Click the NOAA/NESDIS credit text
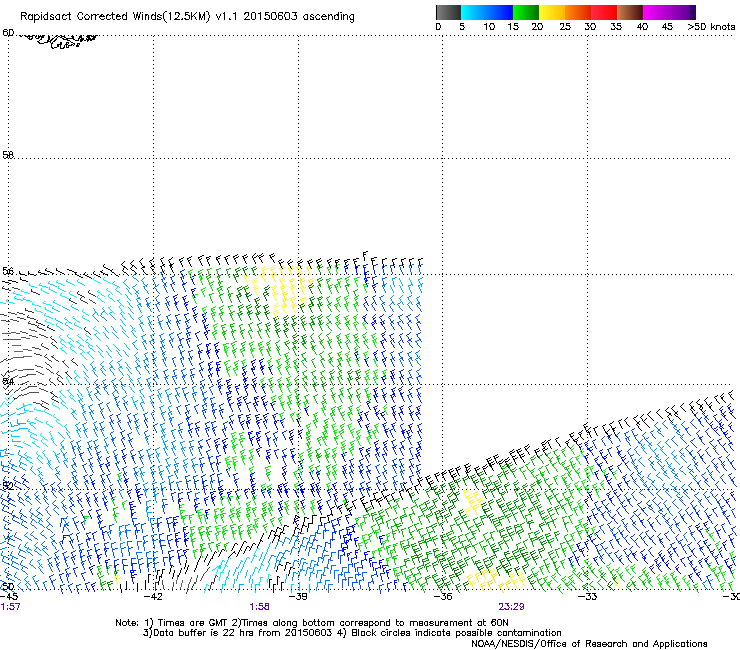Viewport: 740px width, 650px height. (x=589, y=643)
